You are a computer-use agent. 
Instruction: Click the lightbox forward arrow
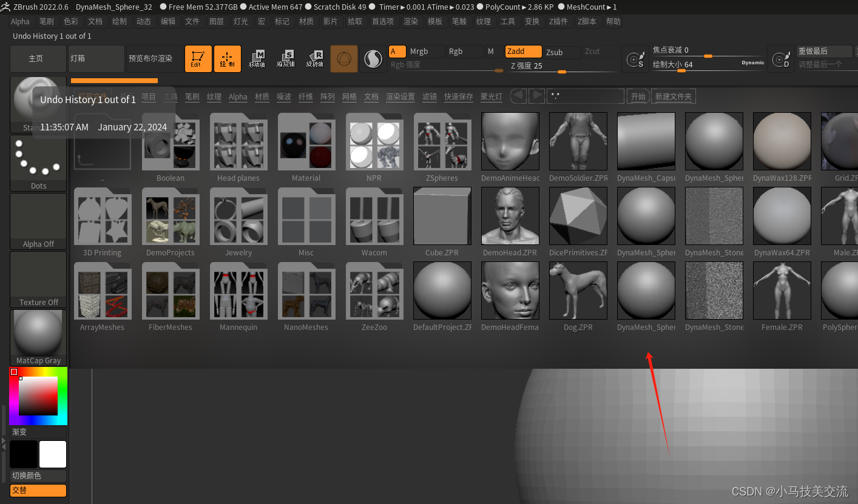tap(536, 96)
